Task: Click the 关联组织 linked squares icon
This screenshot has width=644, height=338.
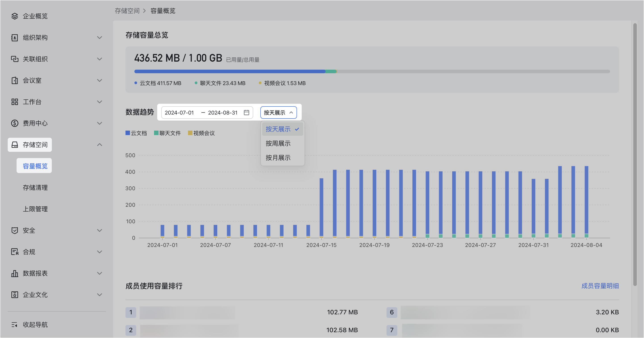Action: (15, 59)
